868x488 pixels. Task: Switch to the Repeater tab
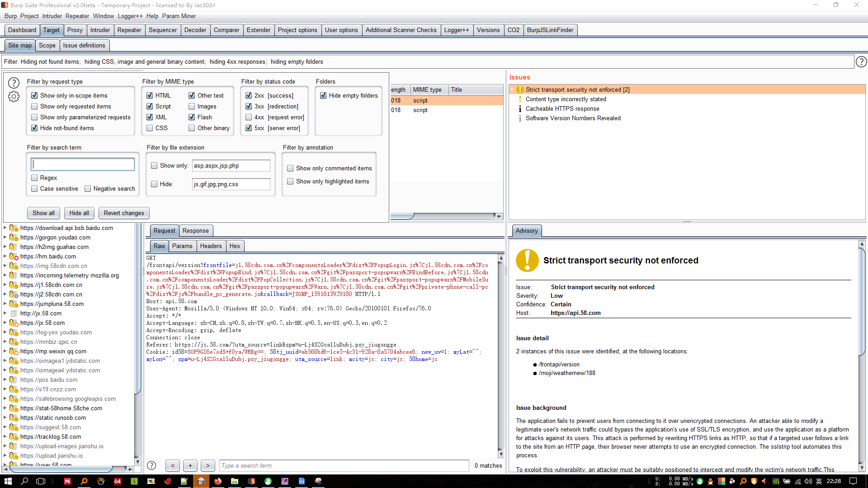129,30
